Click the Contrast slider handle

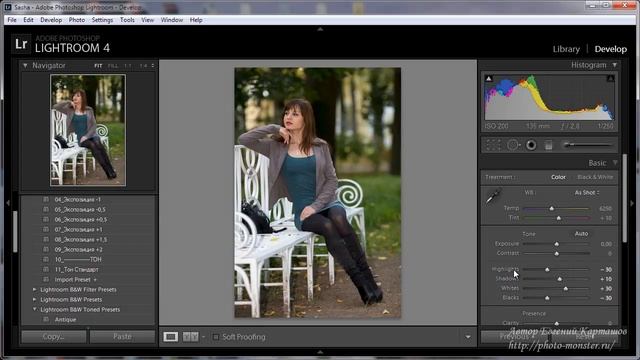(x=556, y=253)
